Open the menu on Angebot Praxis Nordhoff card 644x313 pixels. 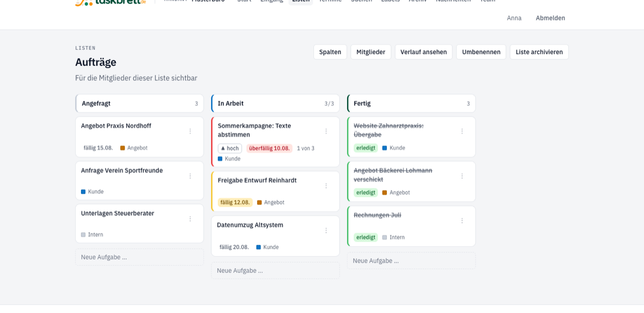(x=190, y=131)
